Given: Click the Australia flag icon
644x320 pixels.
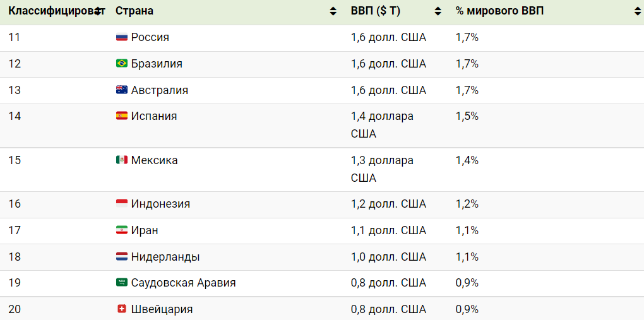Looking at the screenshot, I should (122, 90).
